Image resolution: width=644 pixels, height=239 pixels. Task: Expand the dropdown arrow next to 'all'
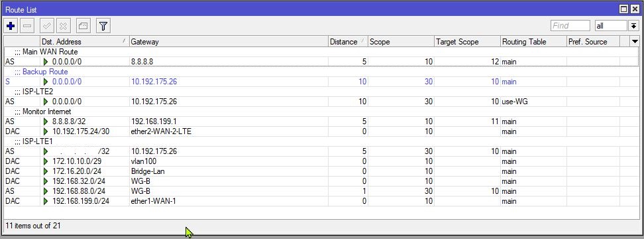coord(634,26)
